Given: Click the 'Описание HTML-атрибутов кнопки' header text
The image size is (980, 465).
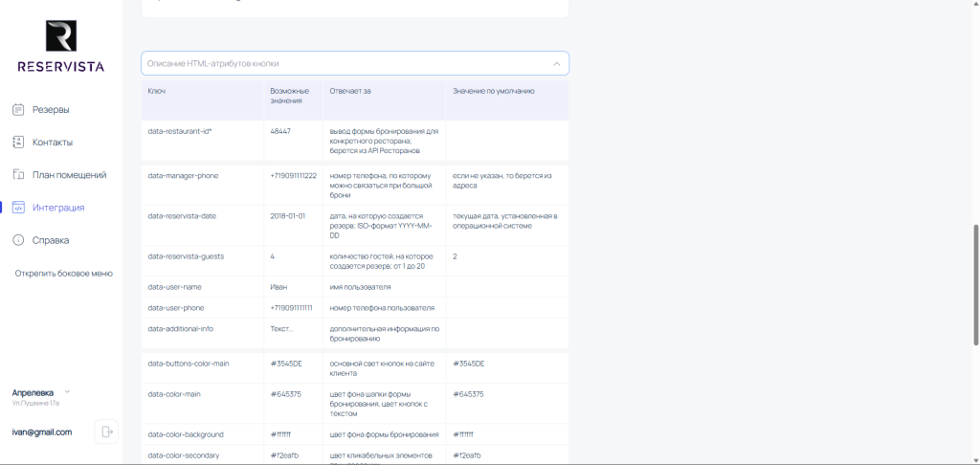Looking at the screenshot, I should [x=212, y=63].
